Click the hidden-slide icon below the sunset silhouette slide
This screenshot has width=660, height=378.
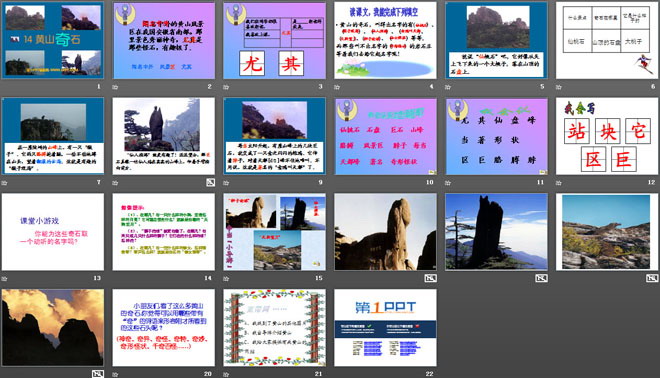coord(98,373)
